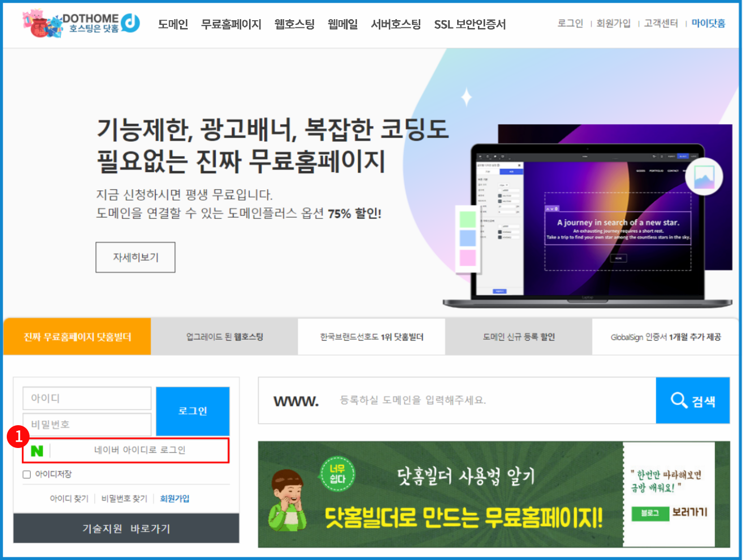Open the 도메인 menu
The width and height of the screenshot is (743, 560).
[173, 24]
